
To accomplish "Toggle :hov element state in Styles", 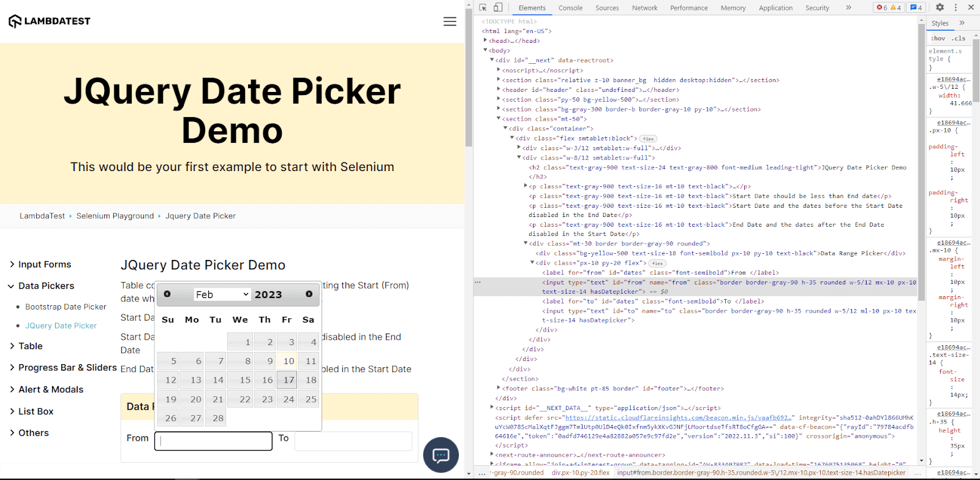I will [938, 38].
